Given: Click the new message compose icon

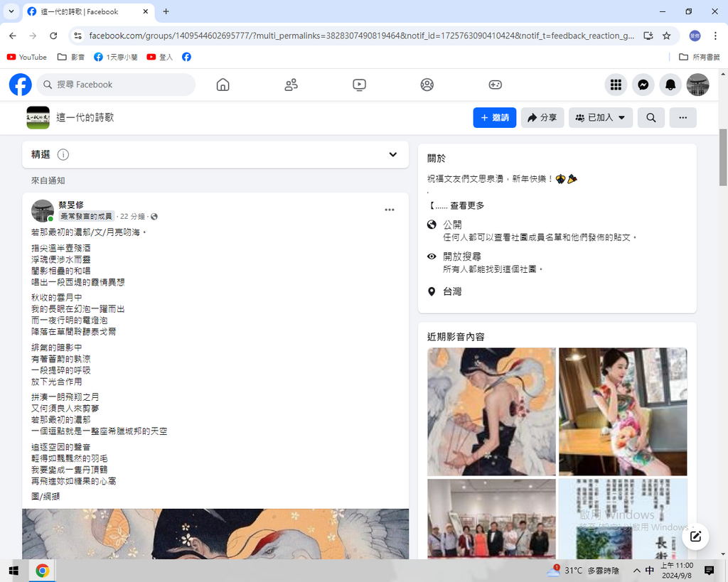Looking at the screenshot, I should (696, 537).
